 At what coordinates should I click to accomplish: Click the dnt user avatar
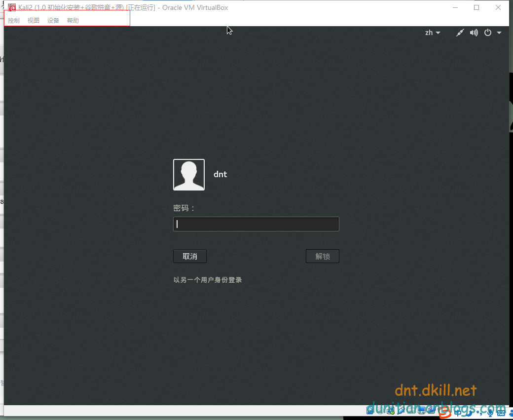tap(189, 175)
